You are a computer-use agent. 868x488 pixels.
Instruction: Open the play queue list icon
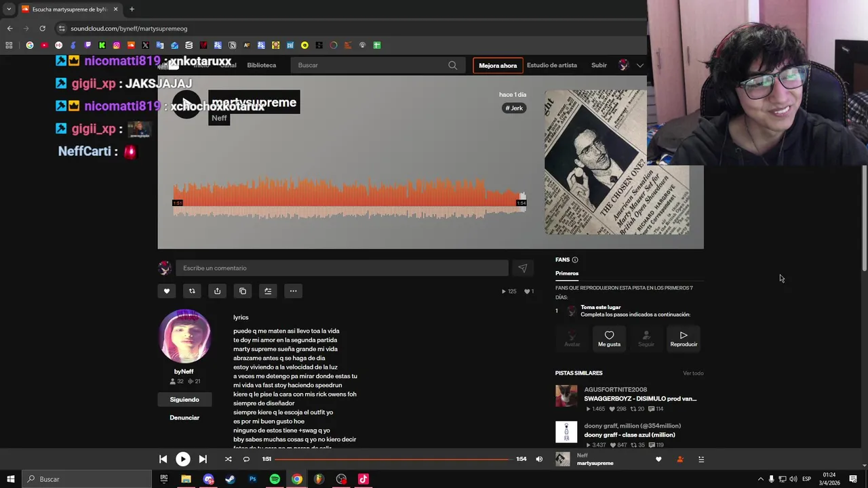tap(701, 460)
